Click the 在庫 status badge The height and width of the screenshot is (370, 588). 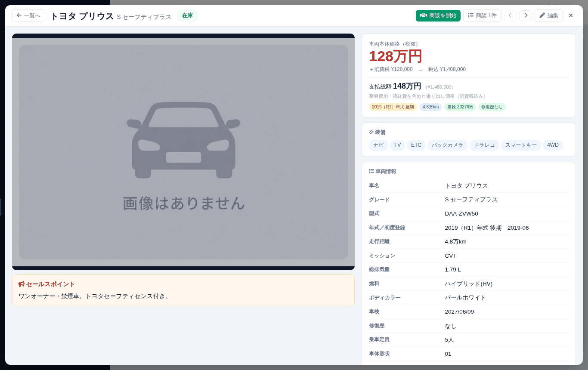coord(187,15)
